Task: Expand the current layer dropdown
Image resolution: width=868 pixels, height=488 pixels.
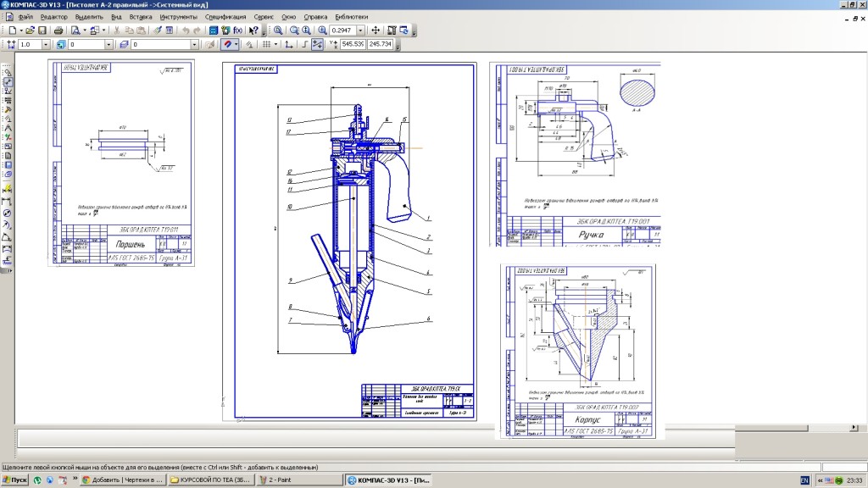Action: pos(194,44)
